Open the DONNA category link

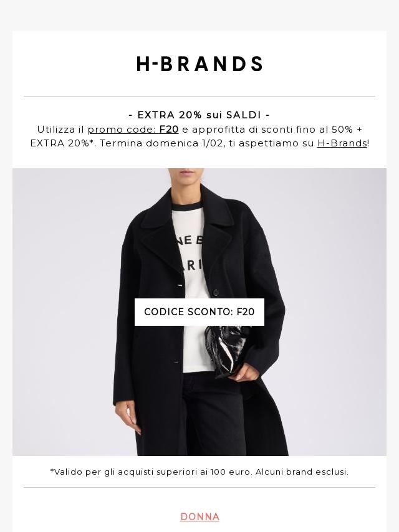coord(199,516)
